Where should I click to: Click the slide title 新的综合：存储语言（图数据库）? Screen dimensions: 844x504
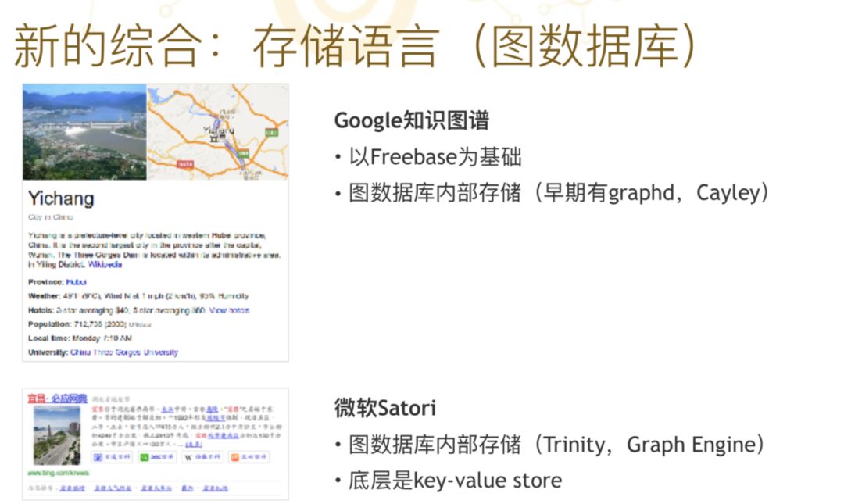pos(356,46)
